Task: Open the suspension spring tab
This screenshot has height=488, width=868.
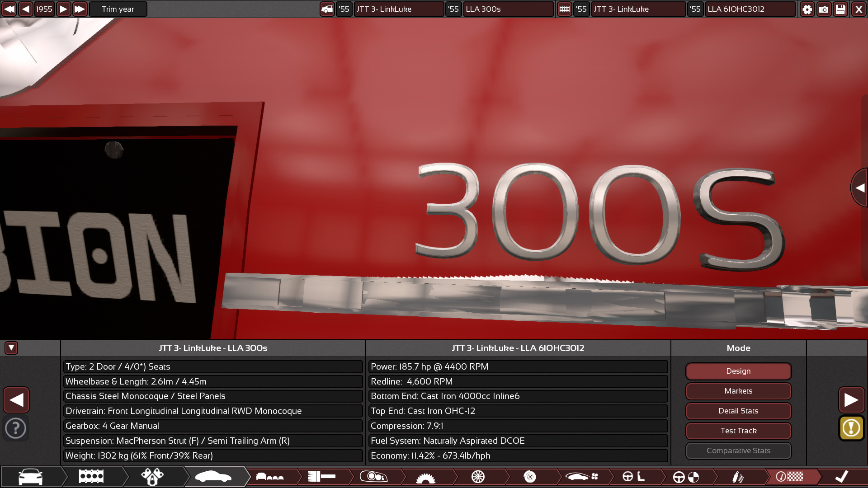Action: coord(737,477)
